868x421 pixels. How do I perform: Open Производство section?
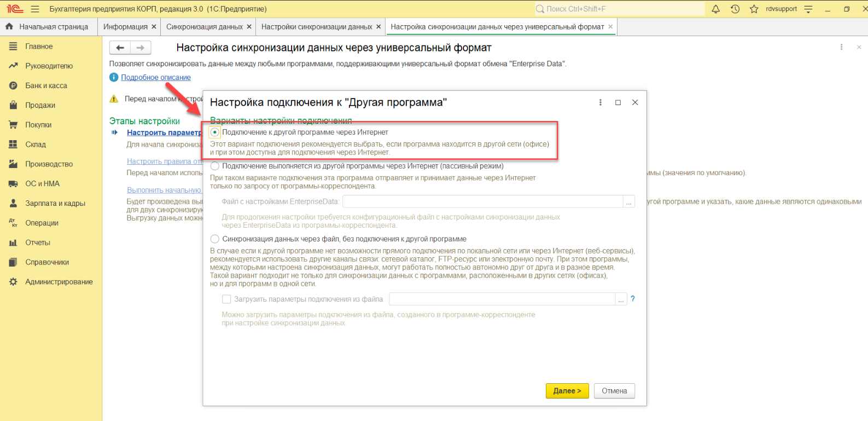49,164
